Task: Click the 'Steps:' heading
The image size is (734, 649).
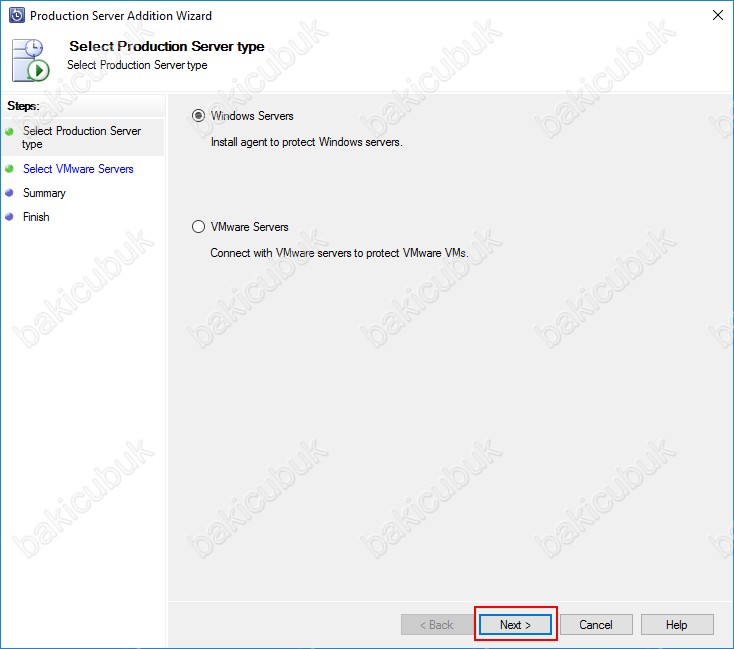Action: pyautogui.click(x=23, y=106)
